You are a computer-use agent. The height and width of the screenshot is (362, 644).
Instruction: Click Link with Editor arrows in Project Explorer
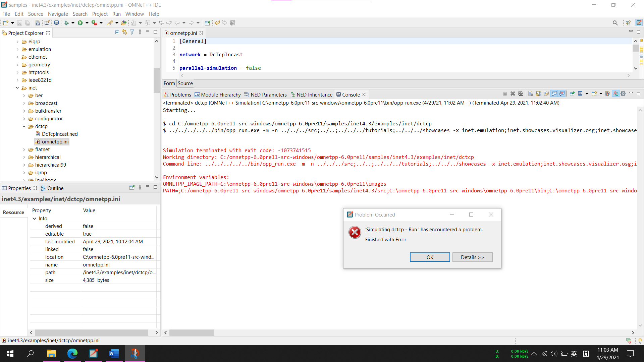124,32
